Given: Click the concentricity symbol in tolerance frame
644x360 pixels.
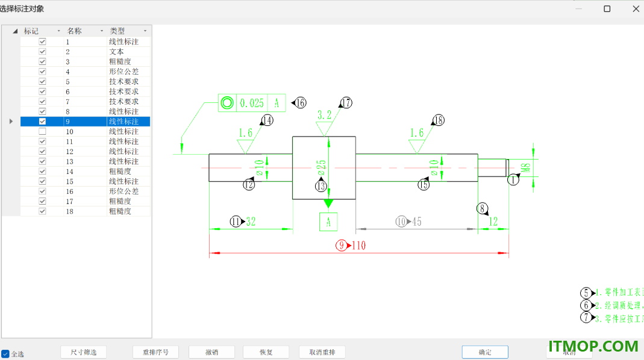Looking at the screenshot, I should (x=227, y=102).
